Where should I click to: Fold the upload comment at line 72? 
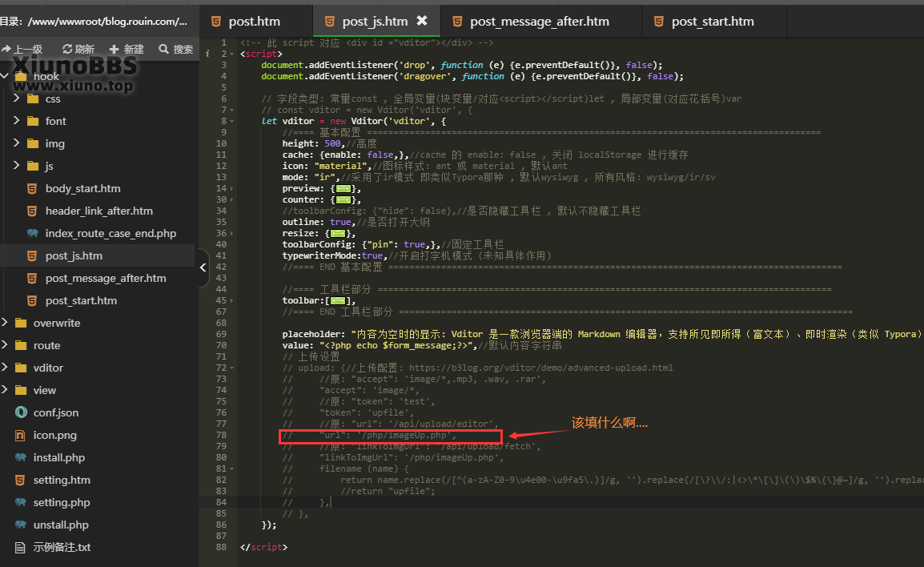coord(231,368)
